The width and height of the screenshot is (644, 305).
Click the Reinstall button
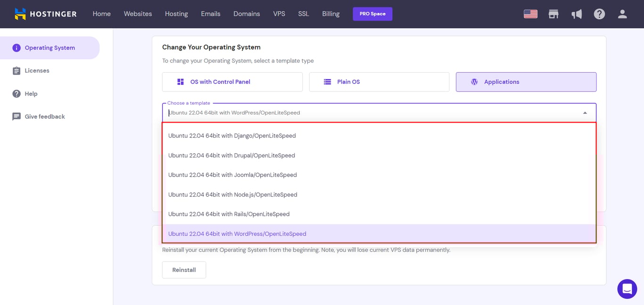click(184, 270)
